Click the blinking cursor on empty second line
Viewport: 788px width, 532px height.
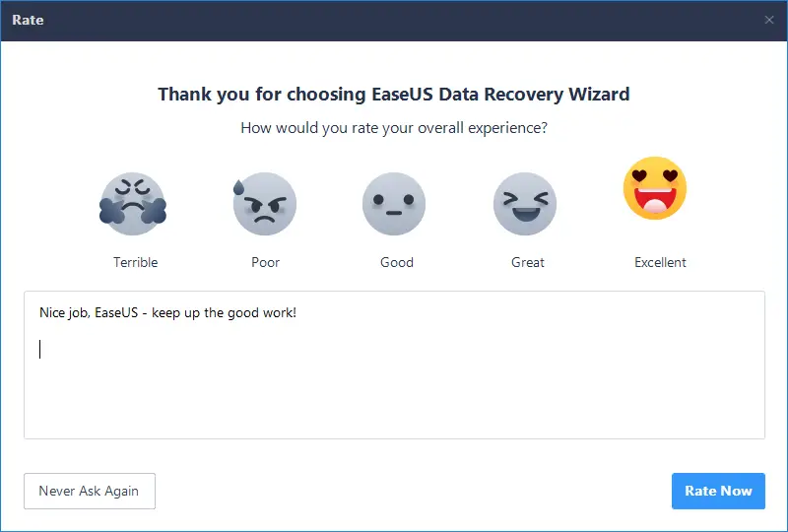[x=40, y=349]
